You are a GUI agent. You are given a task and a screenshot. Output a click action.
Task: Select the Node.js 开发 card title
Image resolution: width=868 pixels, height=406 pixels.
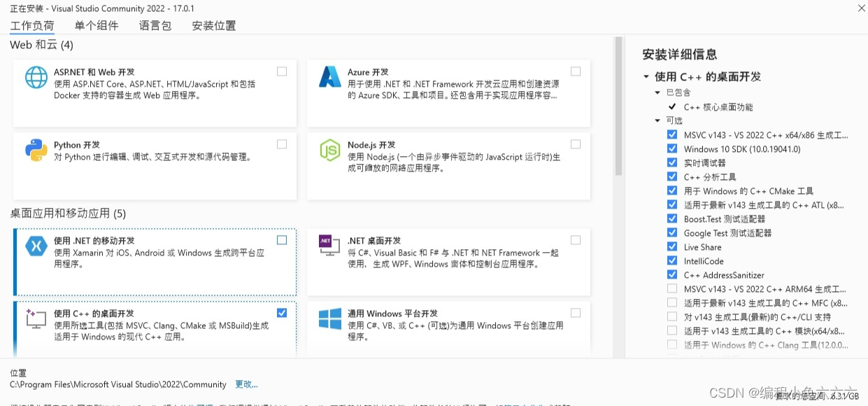371,145
